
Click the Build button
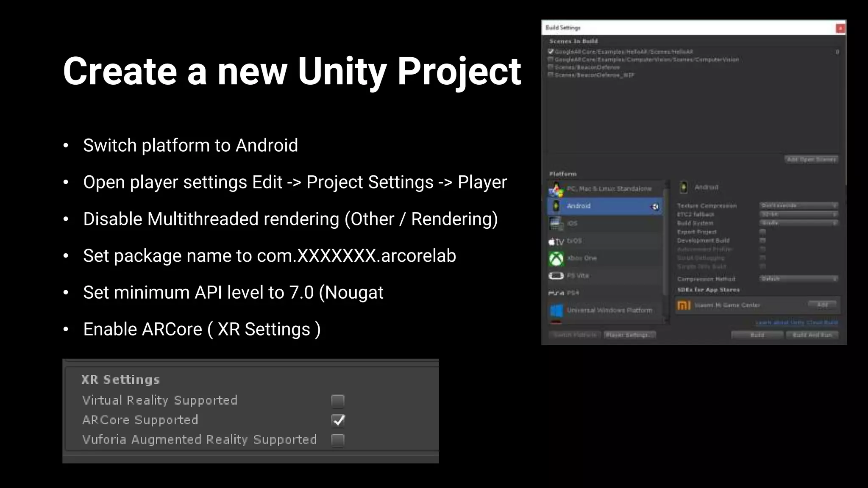(x=757, y=335)
